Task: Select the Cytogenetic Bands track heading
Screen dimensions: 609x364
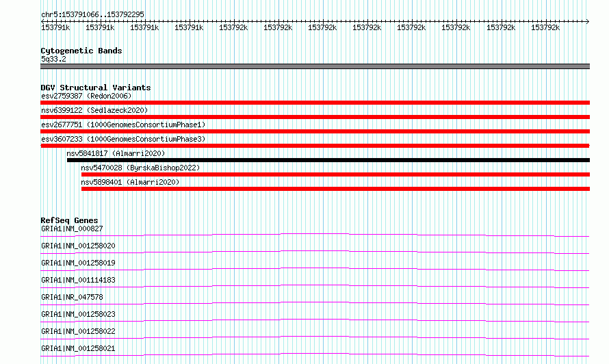Action: pyautogui.click(x=81, y=51)
